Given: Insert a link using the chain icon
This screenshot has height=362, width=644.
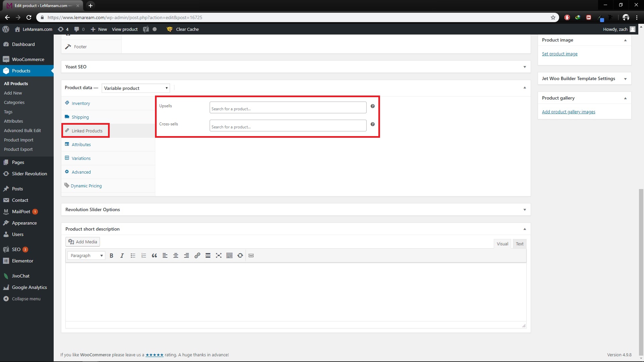Looking at the screenshot, I should coord(197,255).
